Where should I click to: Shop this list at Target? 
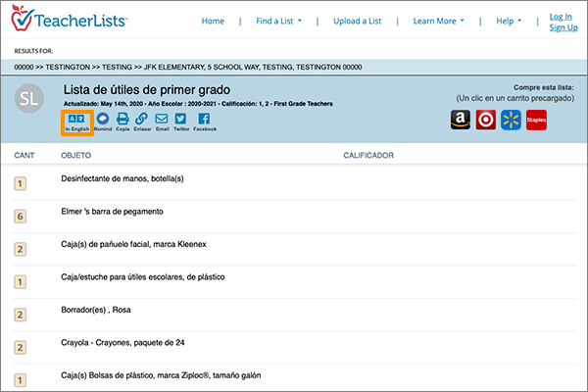pyautogui.click(x=485, y=120)
